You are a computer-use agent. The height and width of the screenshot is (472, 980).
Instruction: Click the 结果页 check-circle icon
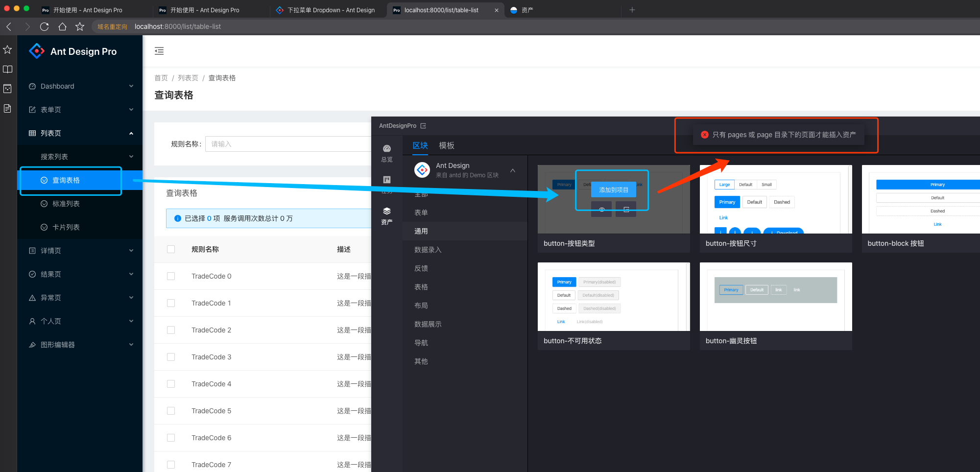tap(32, 274)
